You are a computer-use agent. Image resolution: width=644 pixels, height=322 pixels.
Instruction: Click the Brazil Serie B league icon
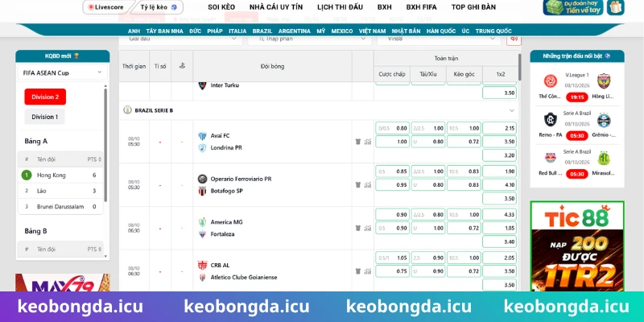tap(128, 110)
